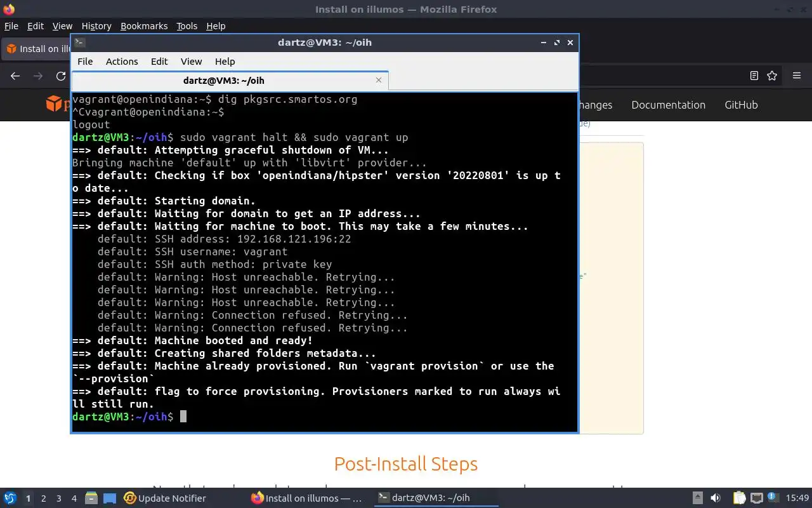Click the 'SSH username: vagrant' line
Viewport: 812px width, 508px height.
click(192, 251)
